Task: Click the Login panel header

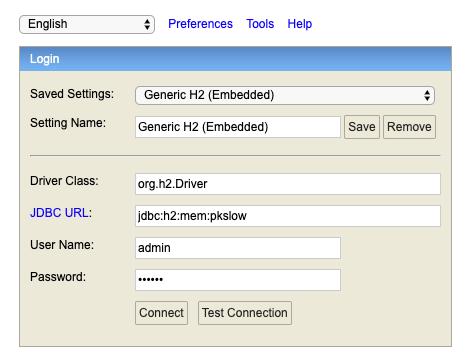Action: 235,59
